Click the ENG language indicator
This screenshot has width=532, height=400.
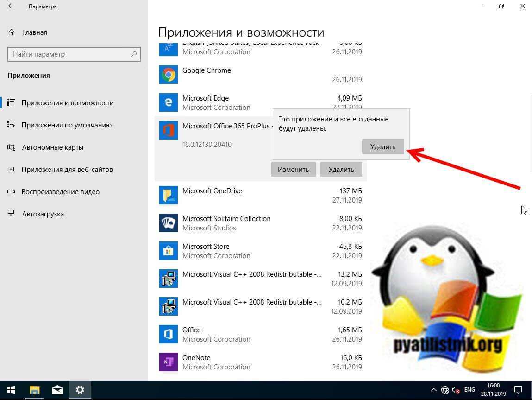470,390
